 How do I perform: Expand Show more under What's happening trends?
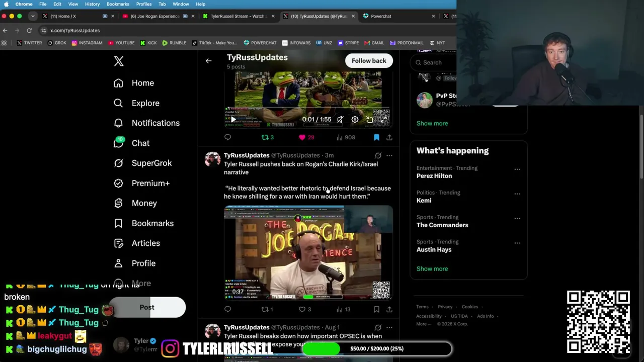pyautogui.click(x=432, y=269)
